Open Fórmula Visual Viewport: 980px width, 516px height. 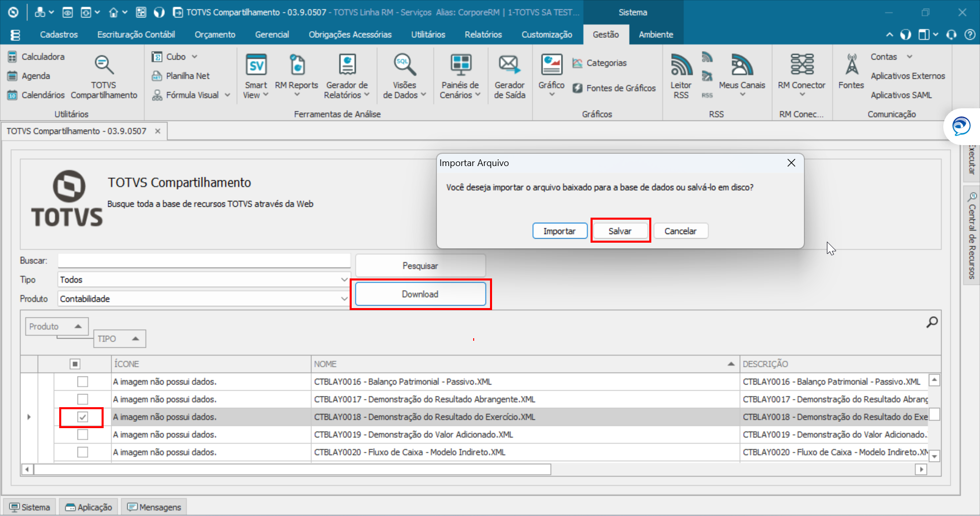point(186,95)
